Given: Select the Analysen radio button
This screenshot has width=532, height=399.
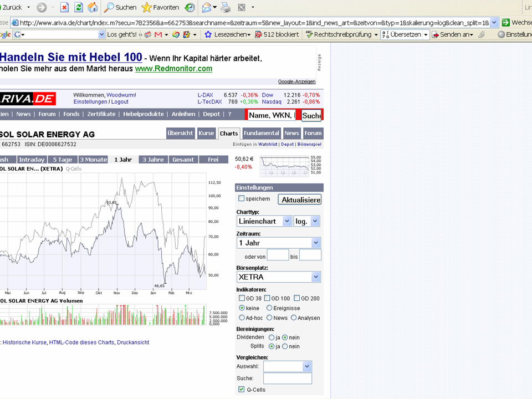Looking at the screenshot, I should (x=294, y=318).
